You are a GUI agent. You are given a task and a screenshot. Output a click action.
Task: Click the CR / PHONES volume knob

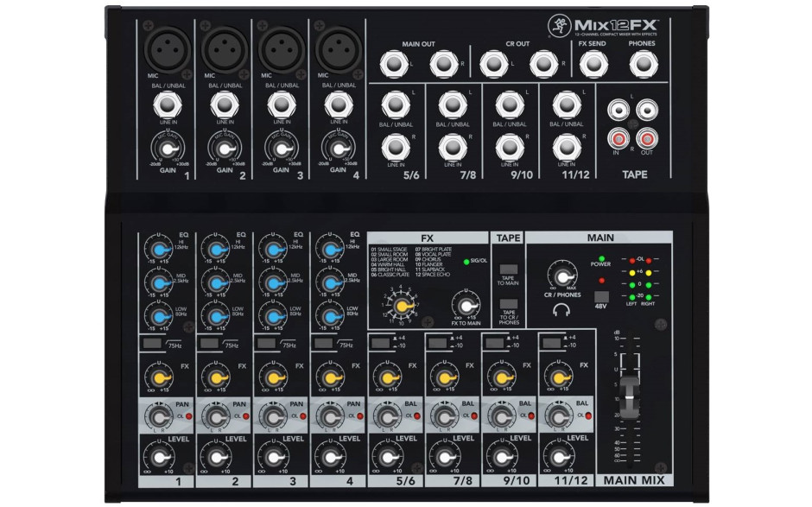(x=561, y=276)
